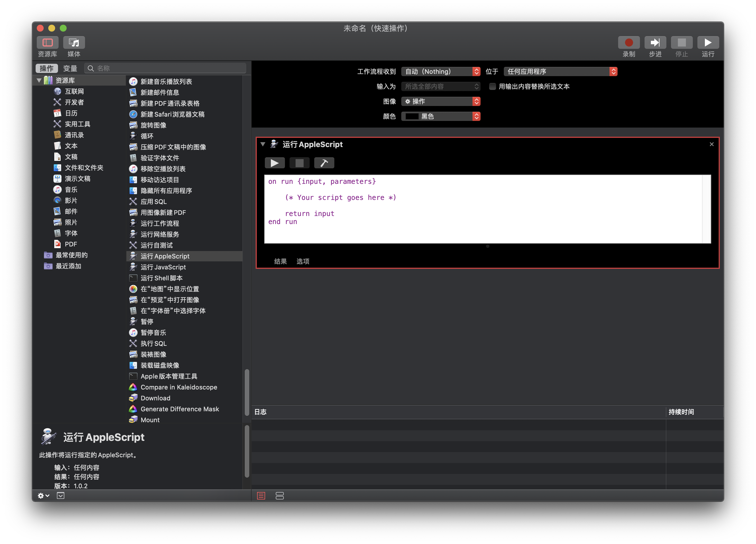The width and height of the screenshot is (756, 544).
Task: Click the 停止 stop toolbar button
Action: (x=681, y=43)
